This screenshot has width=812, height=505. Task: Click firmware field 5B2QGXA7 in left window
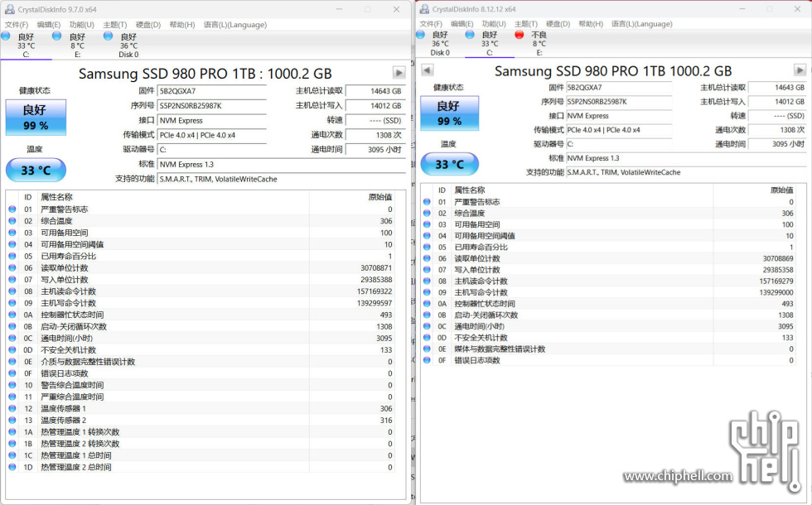(x=212, y=91)
